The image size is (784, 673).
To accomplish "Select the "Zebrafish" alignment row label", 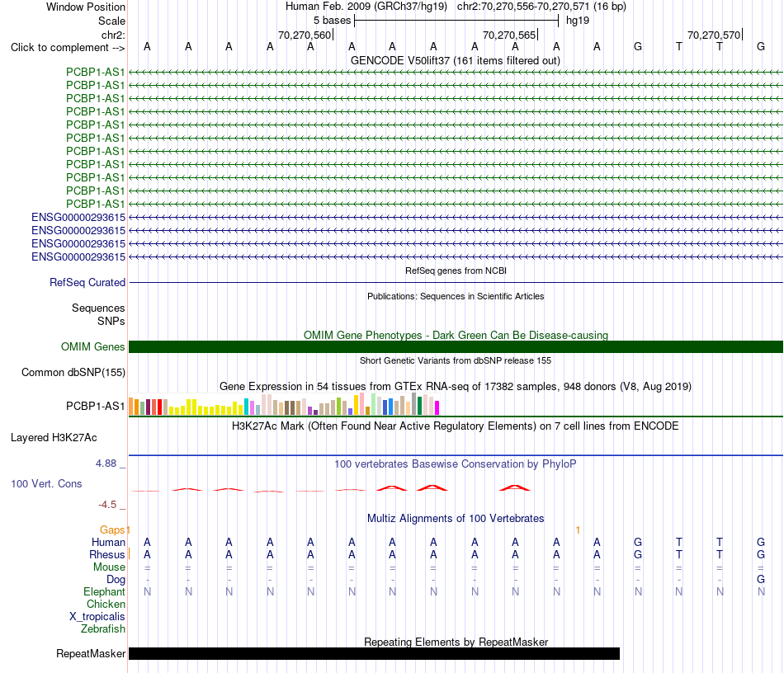I will [x=103, y=629].
